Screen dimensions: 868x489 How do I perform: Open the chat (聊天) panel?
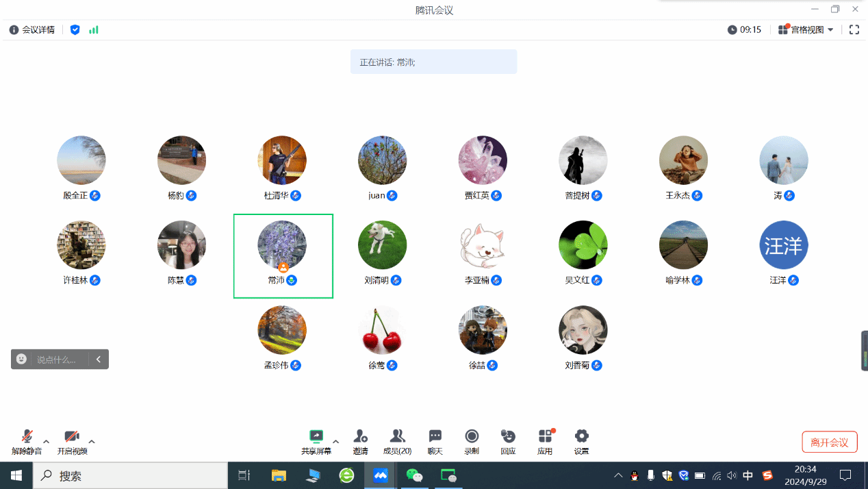coord(435,437)
